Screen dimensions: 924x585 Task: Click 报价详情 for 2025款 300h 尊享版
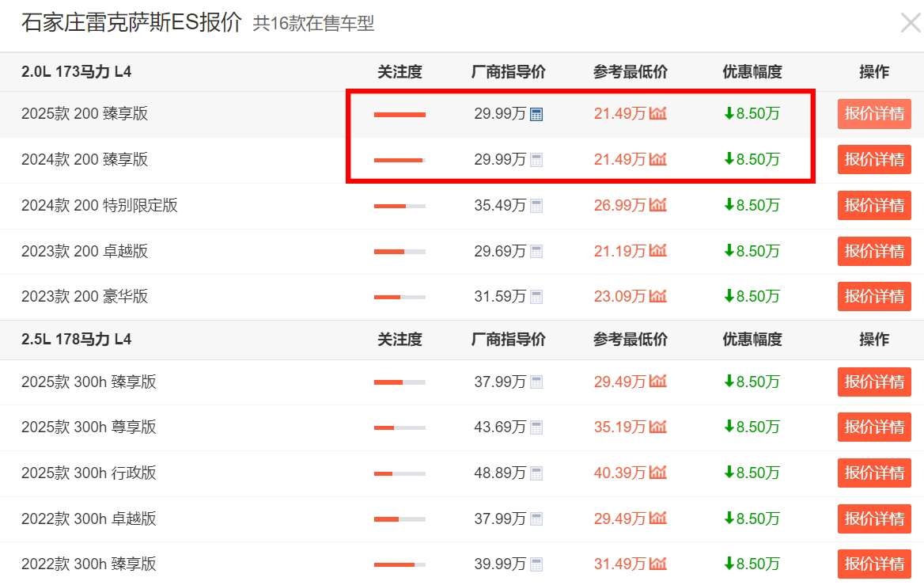(874, 427)
